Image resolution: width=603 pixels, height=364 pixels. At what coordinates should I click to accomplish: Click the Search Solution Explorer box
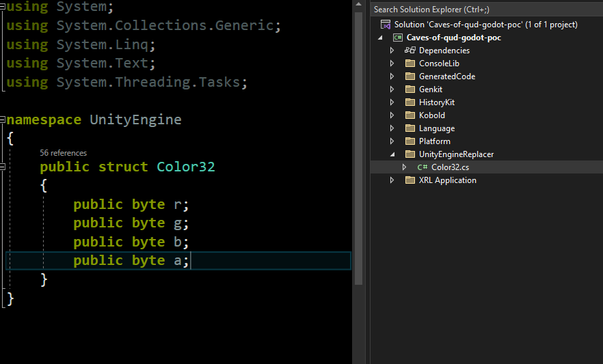[479, 10]
